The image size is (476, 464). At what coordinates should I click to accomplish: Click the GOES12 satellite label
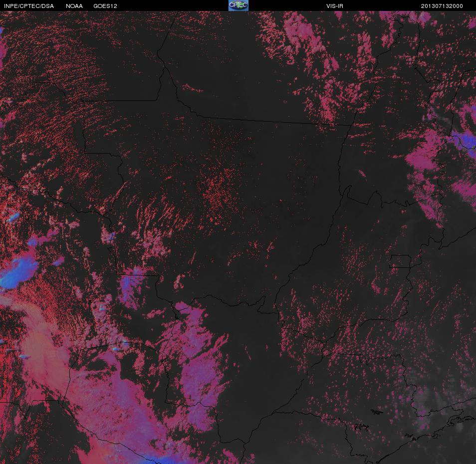coord(105,6)
